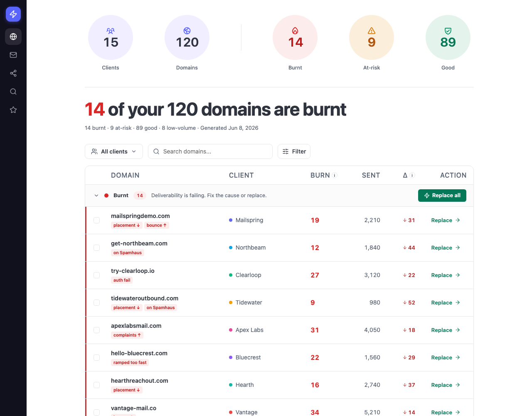Click the Domains stat circle showing 120
532x416 pixels.
point(187,37)
